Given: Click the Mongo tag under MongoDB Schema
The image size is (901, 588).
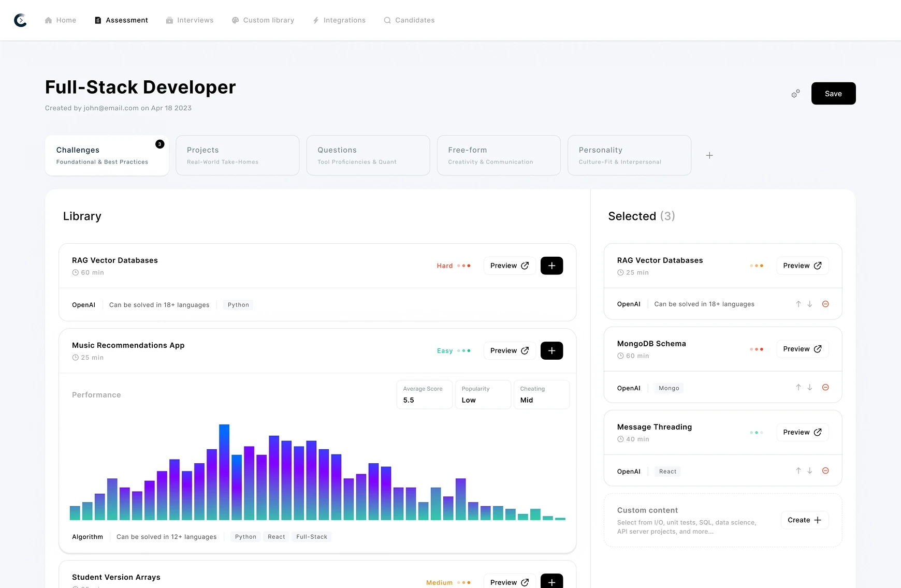Looking at the screenshot, I should [x=669, y=388].
